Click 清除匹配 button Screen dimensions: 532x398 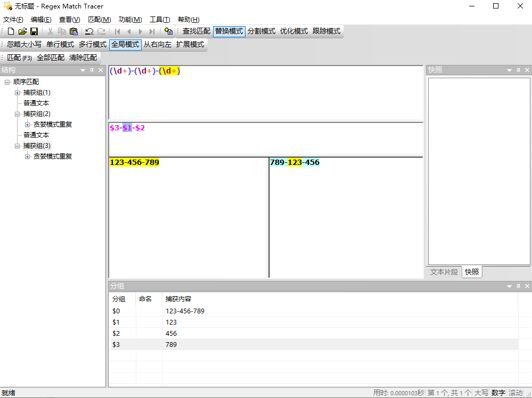pos(83,57)
